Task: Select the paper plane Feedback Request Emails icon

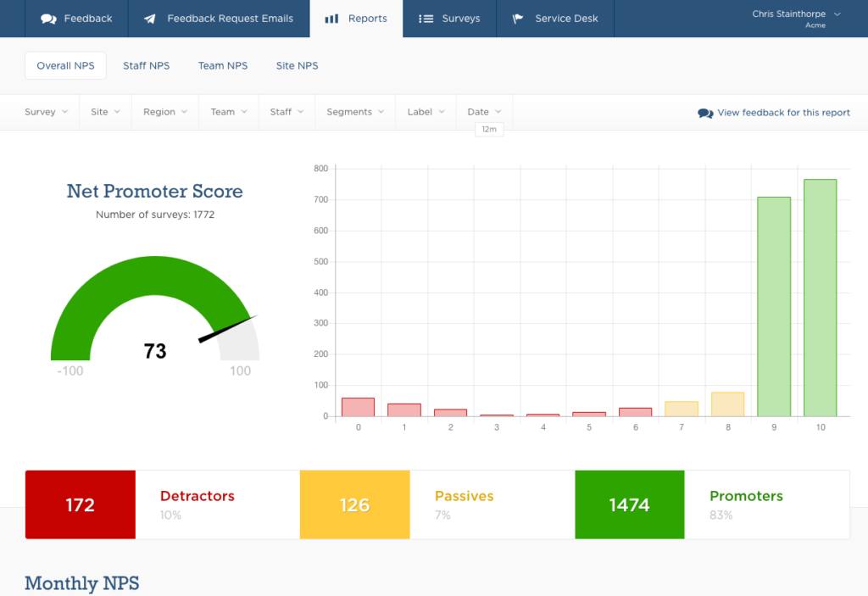Action: (150, 18)
